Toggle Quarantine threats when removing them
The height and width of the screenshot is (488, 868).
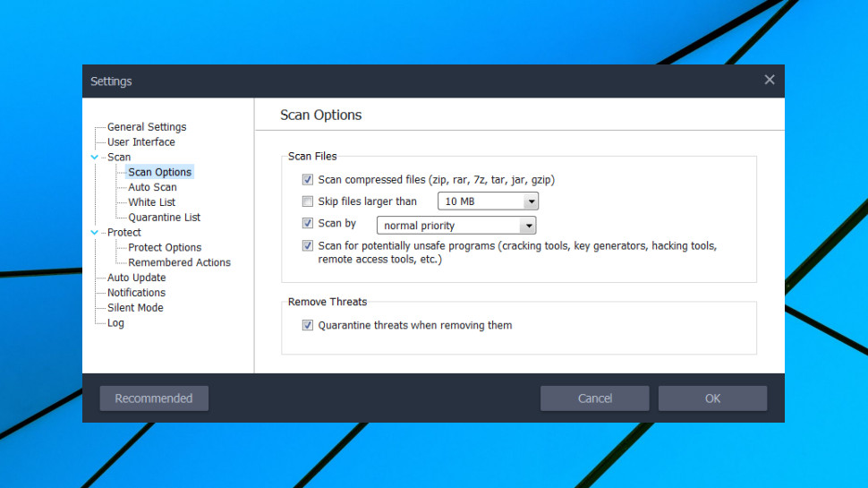[307, 325]
